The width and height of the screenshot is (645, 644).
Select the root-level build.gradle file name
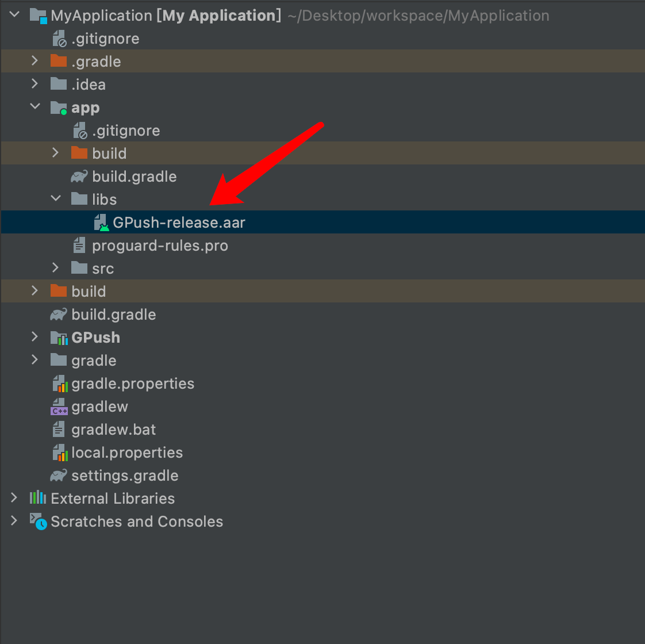(114, 315)
